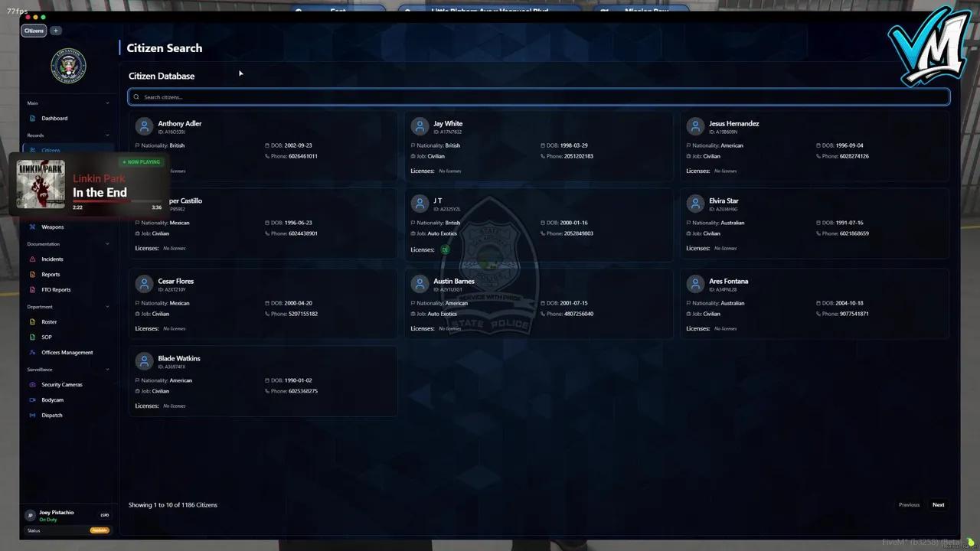Click the Previous page button
The height and width of the screenshot is (551, 980).
coord(909,505)
